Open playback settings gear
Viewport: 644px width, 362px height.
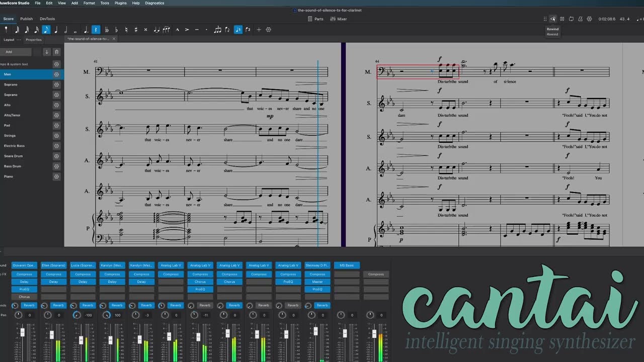[x=589, y=19]
